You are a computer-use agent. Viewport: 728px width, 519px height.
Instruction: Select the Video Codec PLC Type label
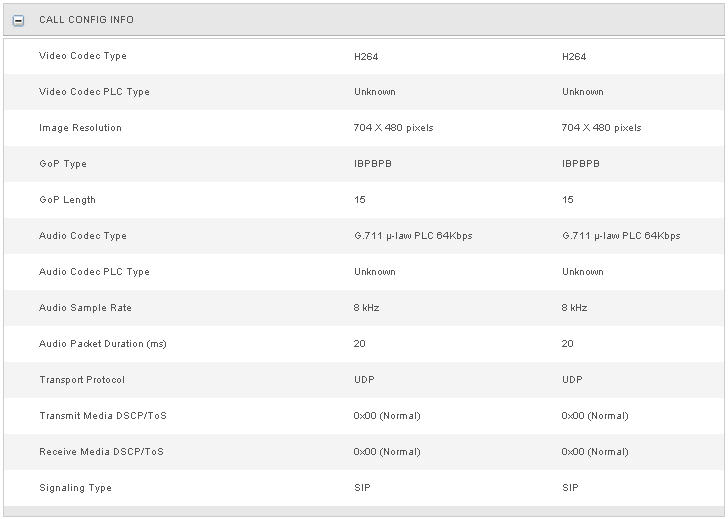pyautogui.click(x=94, y=91)
